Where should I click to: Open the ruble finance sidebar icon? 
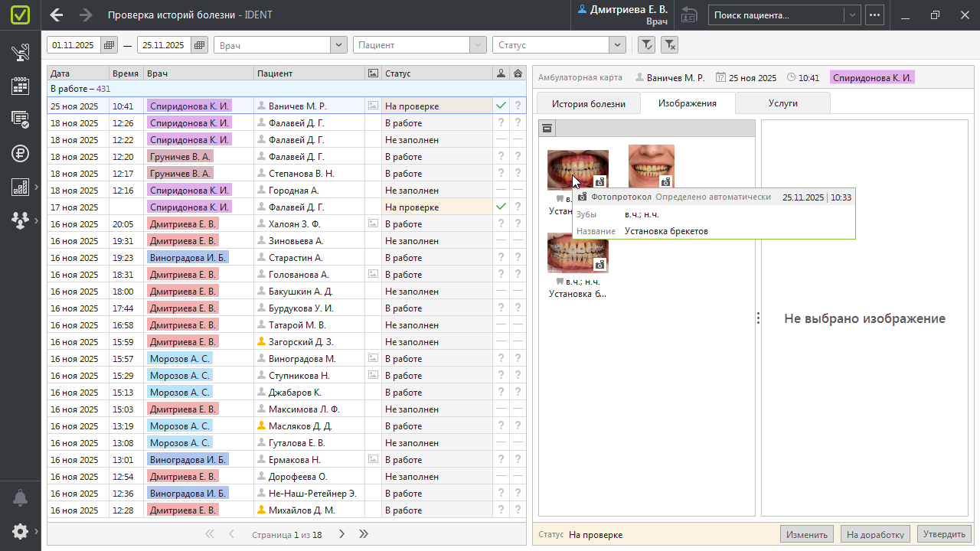pos(20,153)
